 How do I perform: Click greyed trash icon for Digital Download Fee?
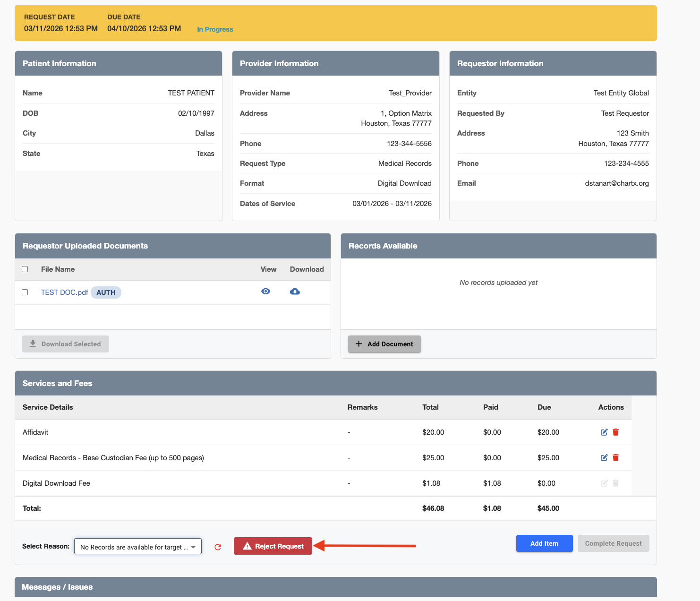(615, 483)
